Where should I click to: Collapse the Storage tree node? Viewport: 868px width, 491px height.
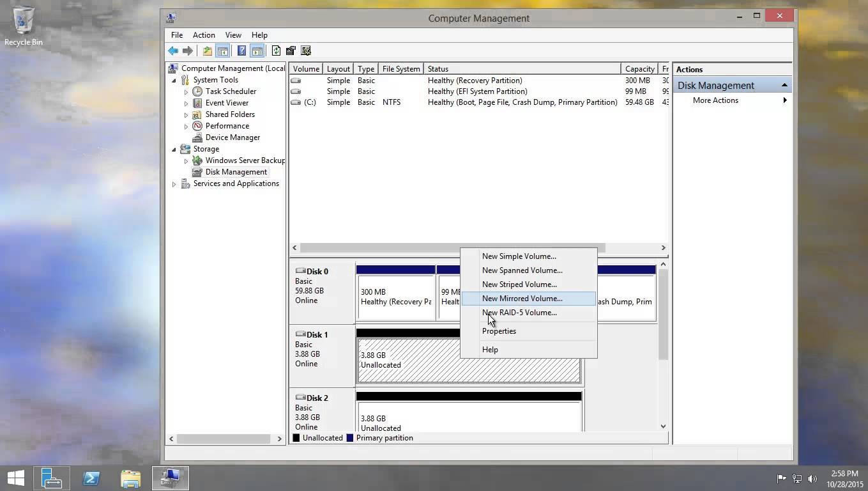click(174, 149)
